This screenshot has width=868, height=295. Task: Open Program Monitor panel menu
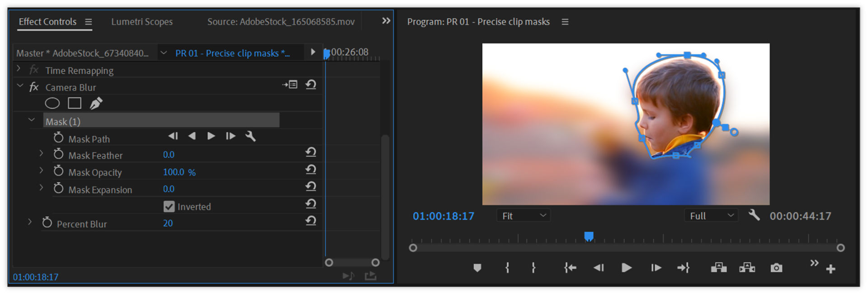point(565,22)
